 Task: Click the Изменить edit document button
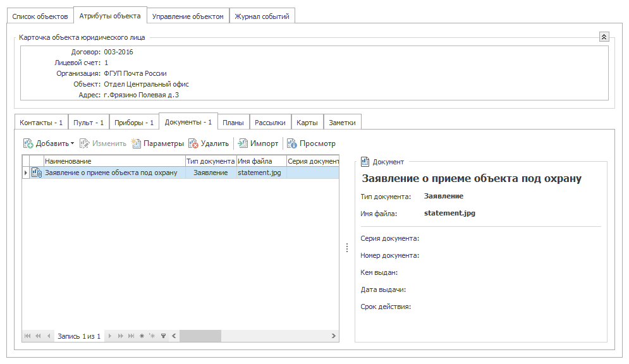tap(102, 143)
